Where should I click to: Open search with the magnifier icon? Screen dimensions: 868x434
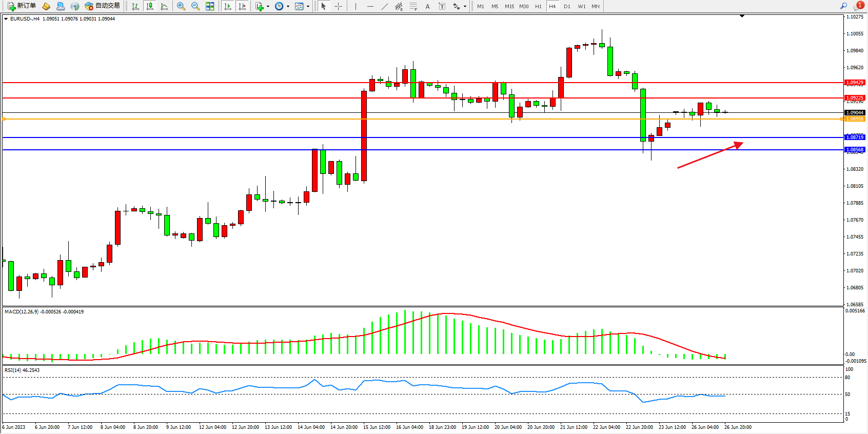843,6
